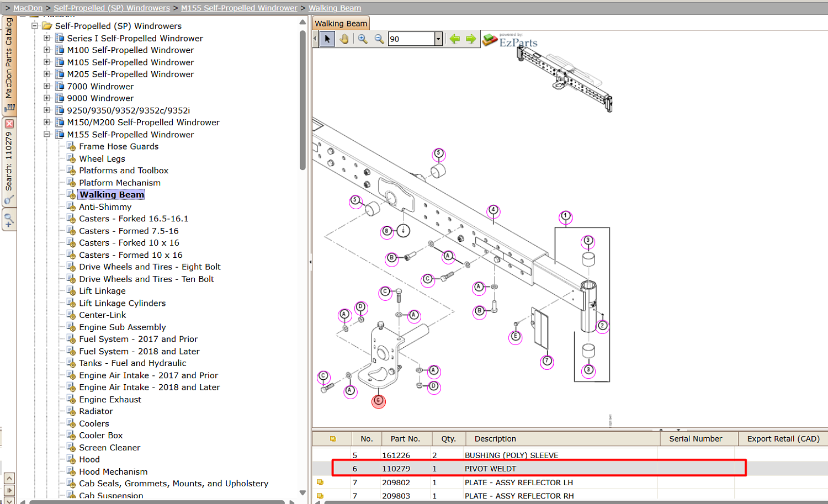Viewport: 828px width, 504px height.
Task: Open Drive Wheels and Tires - Ten Bolt
Action: pos(146,279)
